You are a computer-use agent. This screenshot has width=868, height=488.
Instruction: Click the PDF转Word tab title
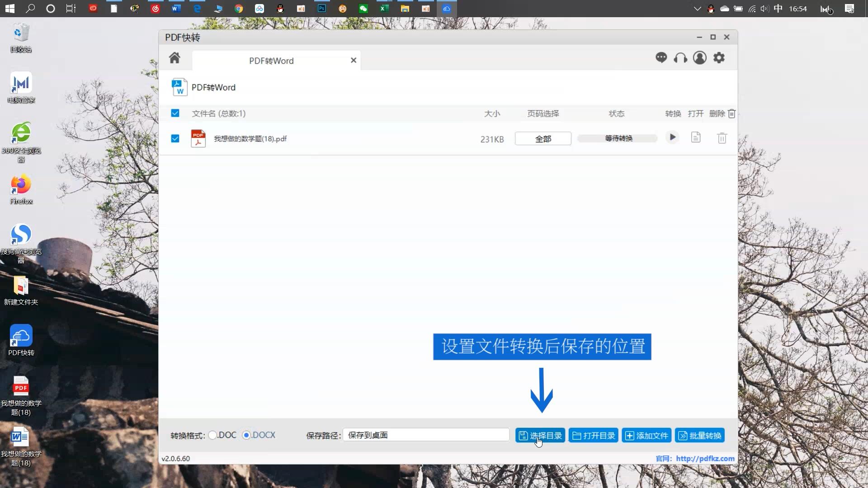[x=270, y=61]
